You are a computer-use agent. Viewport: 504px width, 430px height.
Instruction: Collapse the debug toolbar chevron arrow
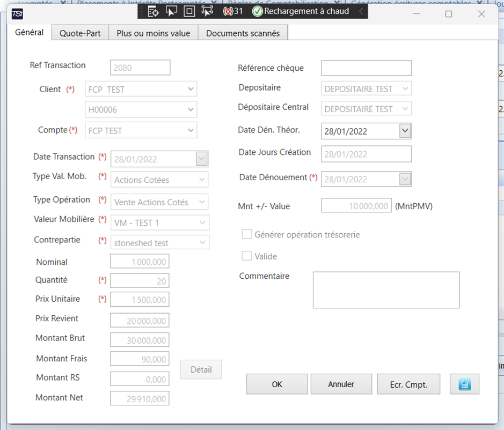(361, 11)
